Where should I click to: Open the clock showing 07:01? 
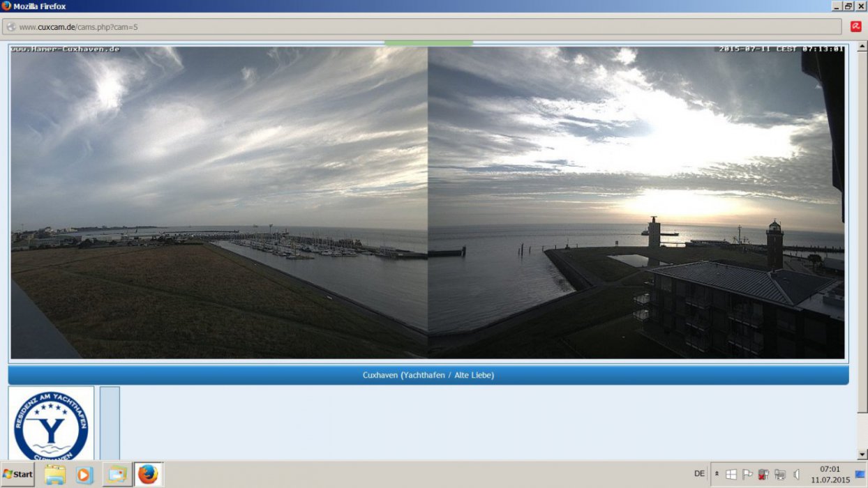click(x=830, y=475)
